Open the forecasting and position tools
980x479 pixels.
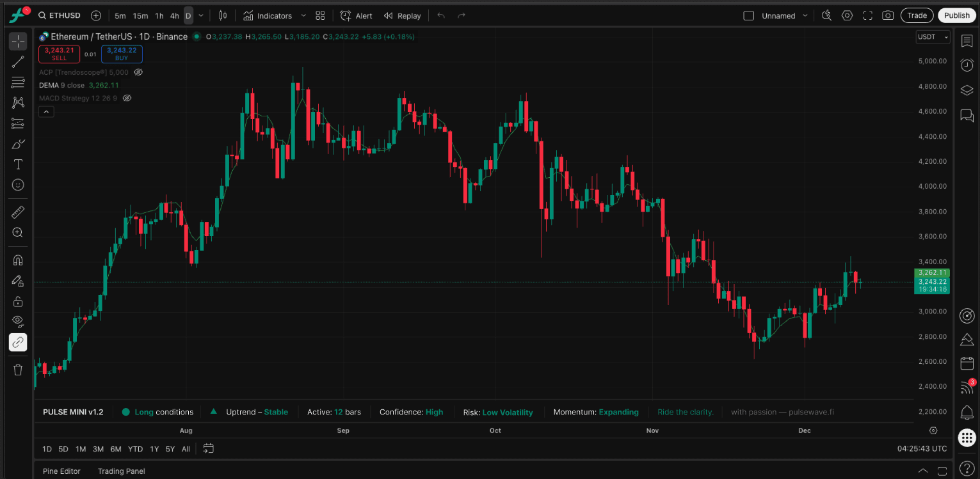point(18,123)
